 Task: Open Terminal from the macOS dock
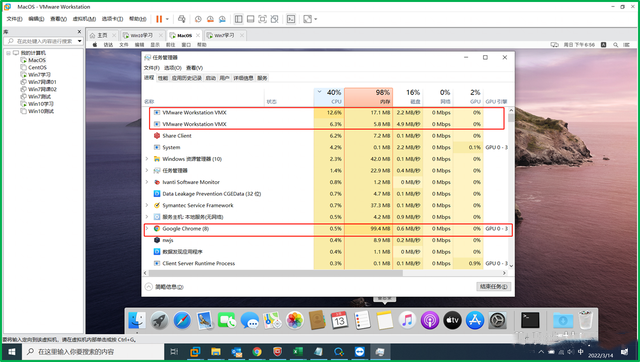click(530, 320)
